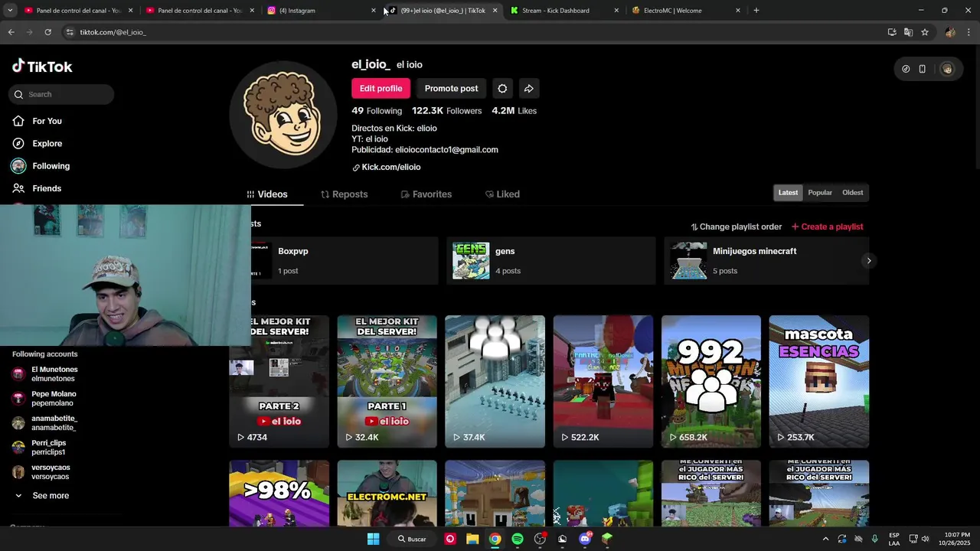Sort videos by Oldest

tap(852, 193)
